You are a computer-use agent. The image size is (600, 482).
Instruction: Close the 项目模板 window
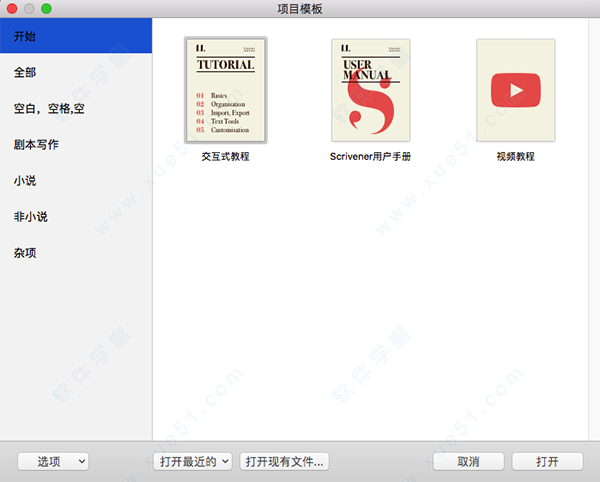[12, 8]
